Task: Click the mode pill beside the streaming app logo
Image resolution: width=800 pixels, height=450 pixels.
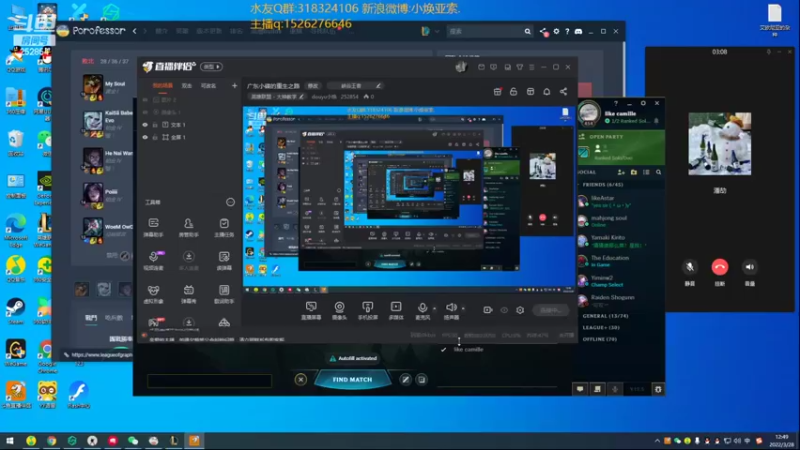Action: click(x=211, y=67)
